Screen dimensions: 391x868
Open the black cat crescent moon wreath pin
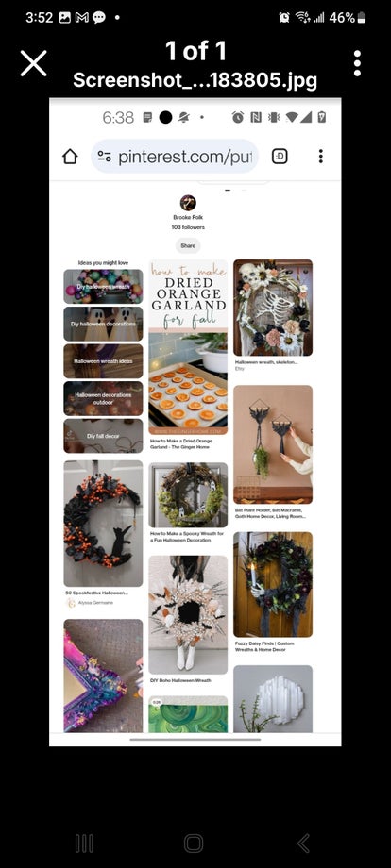point(103,523)
